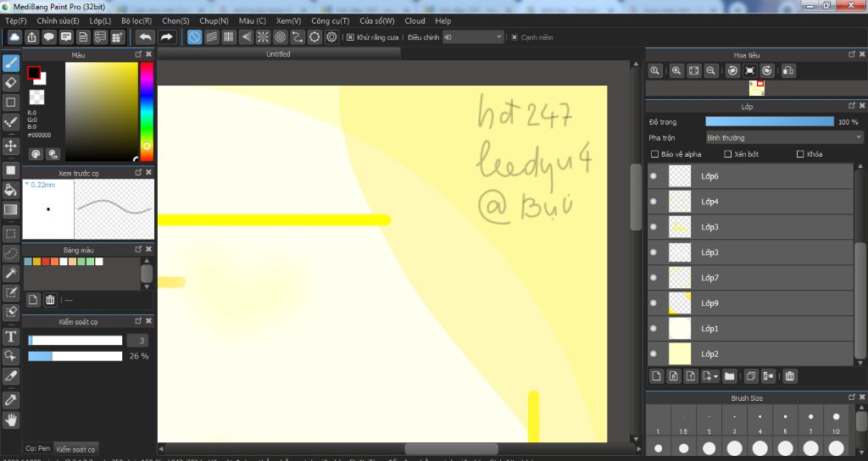Zoom out on the Navigator panel
868x461 pixels.
tap(711, 71)
